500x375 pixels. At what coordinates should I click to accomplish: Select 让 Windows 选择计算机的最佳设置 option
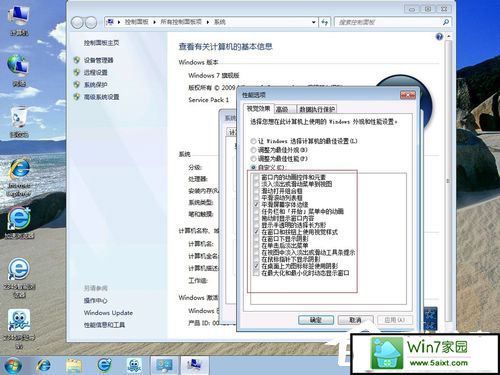point(254,141)
